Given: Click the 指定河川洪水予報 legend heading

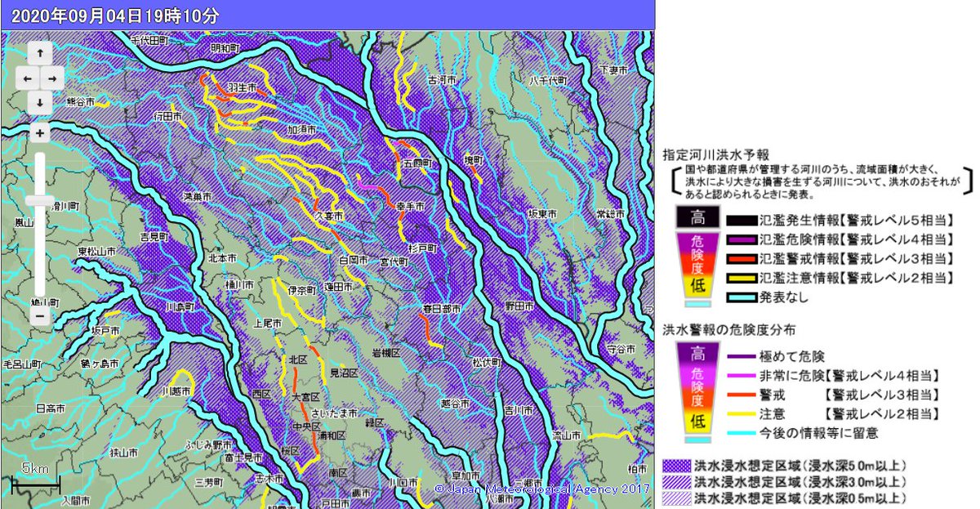Looking at the screenshot, I should (x=715, y=154).
